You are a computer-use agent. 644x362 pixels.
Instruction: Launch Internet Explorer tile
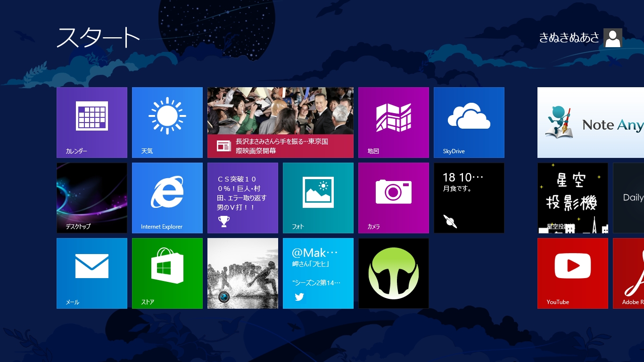167,198
